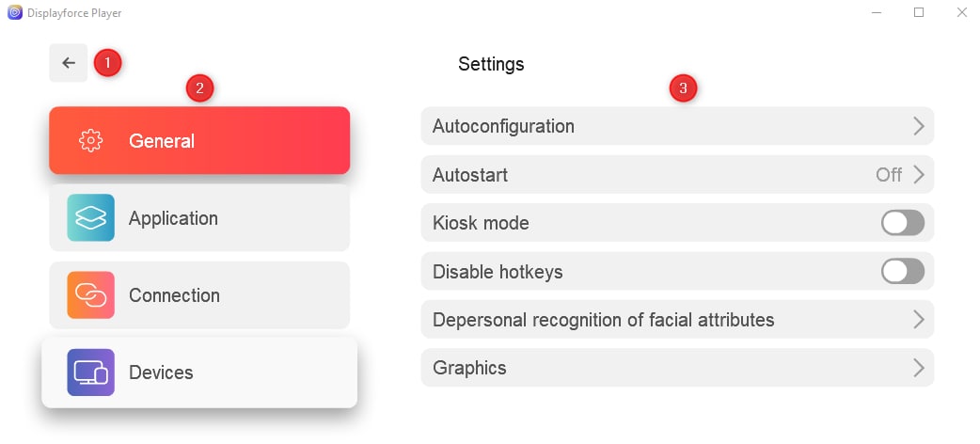Expand Depersonal recognition chevron
Screen dimensions: 980x444
pos(918,320)
